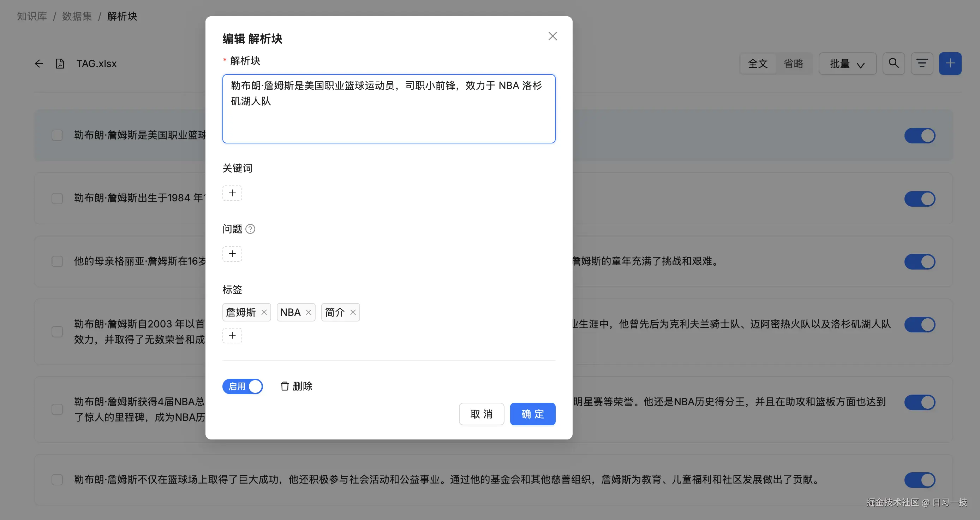The width and height of the screenshot is (980, 520).
Task: Go to 数据集 breadcrumb
Action: coord(77,16)
